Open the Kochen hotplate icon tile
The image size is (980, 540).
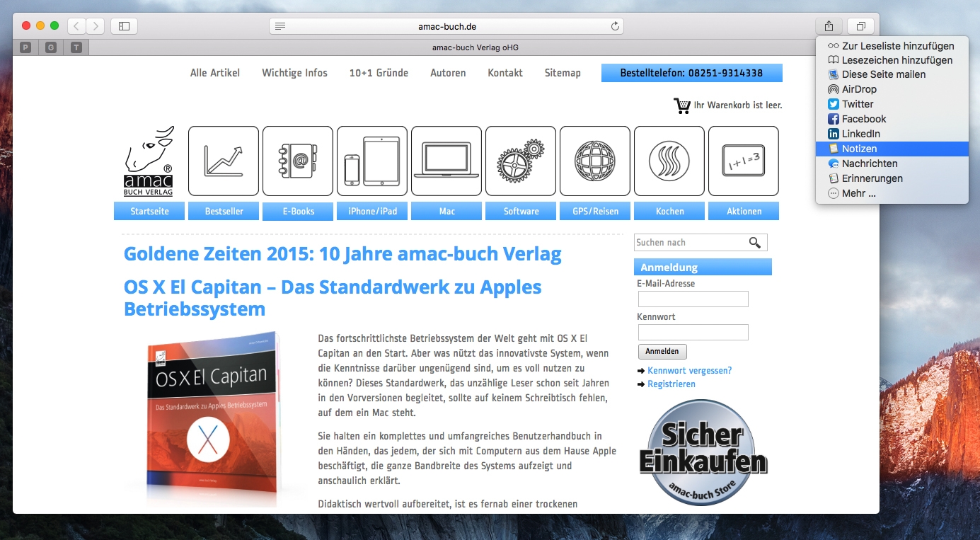click(669, 161)
